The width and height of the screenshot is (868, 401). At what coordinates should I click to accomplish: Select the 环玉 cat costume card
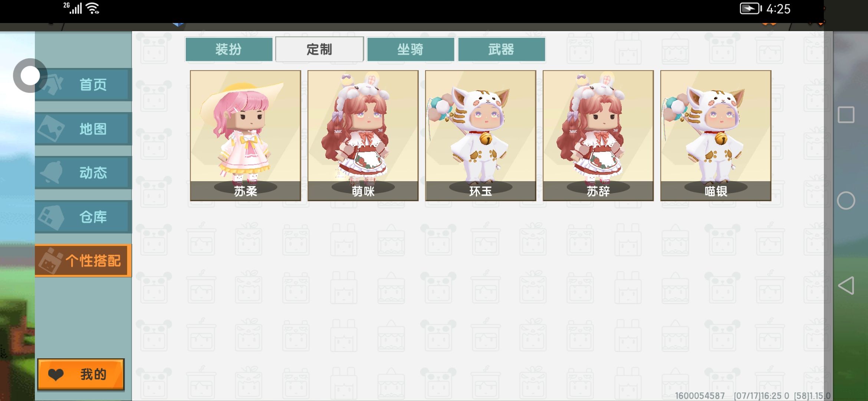481,136
